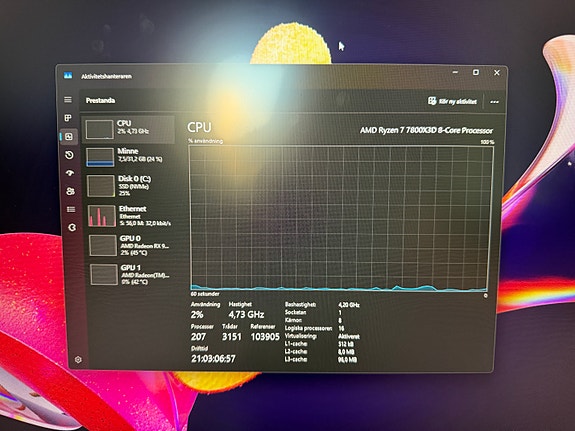
Task: Click the '2%' usage value
Action: click(x=197, y=314)
